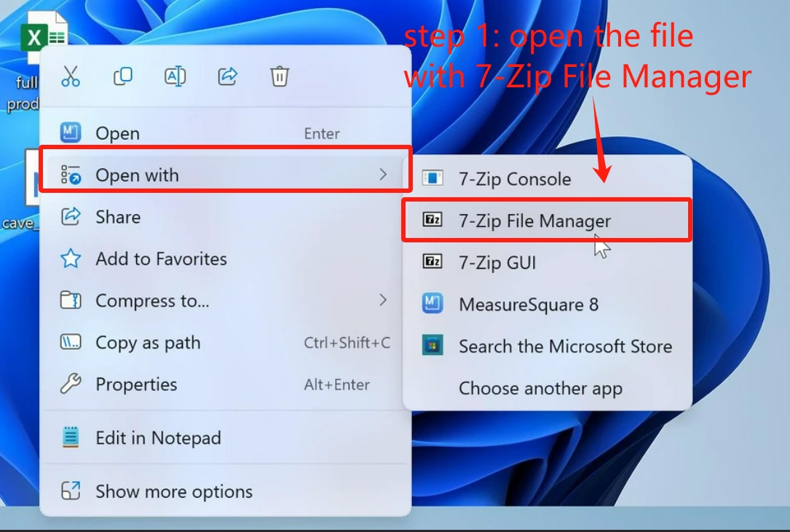Choose Copy as path
Screen dimensions: 790x532
pos(225,343)
